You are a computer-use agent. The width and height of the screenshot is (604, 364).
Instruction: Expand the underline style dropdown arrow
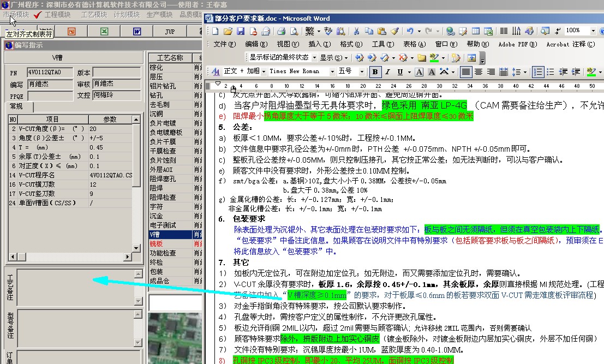409,72
